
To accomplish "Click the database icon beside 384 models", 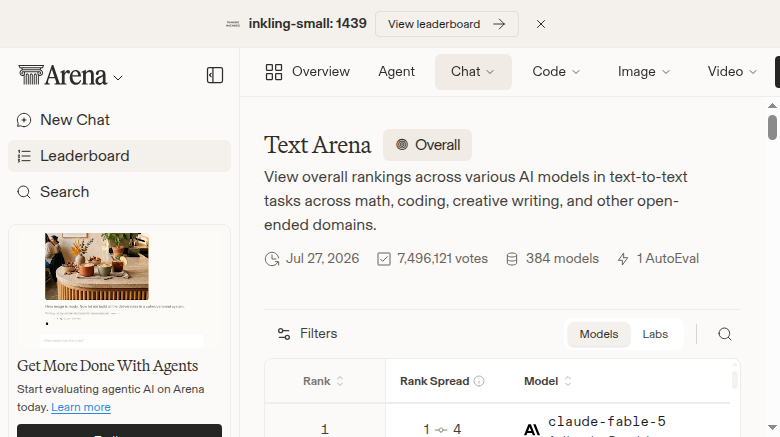I will (512, 259).
